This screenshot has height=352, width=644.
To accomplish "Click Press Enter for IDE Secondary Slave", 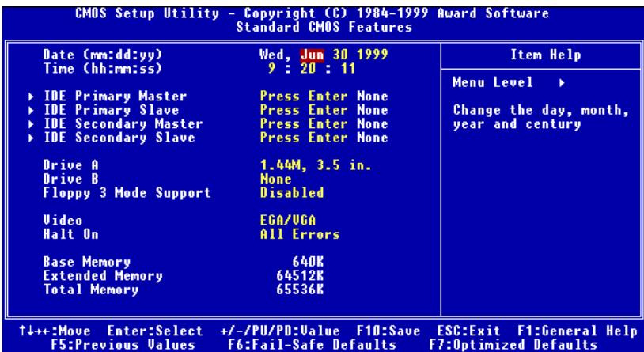I will (304, 138).
